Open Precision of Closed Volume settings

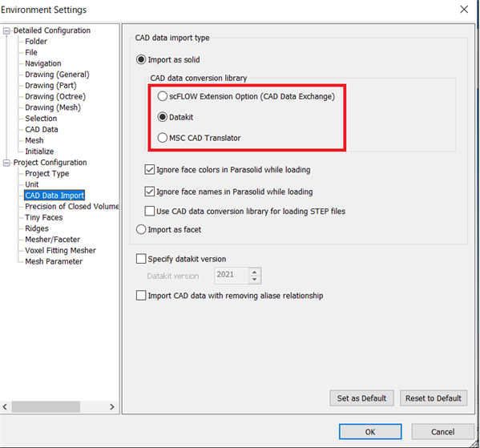point(71,207)
